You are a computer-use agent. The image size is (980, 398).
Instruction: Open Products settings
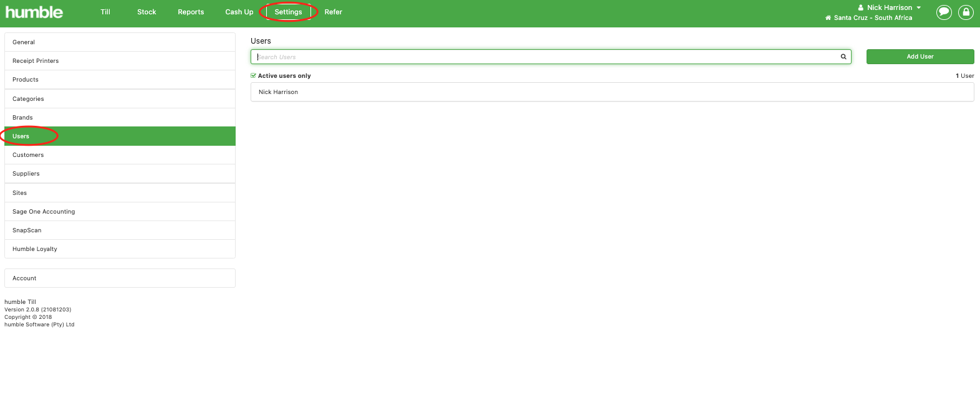(x=120, y=80)
